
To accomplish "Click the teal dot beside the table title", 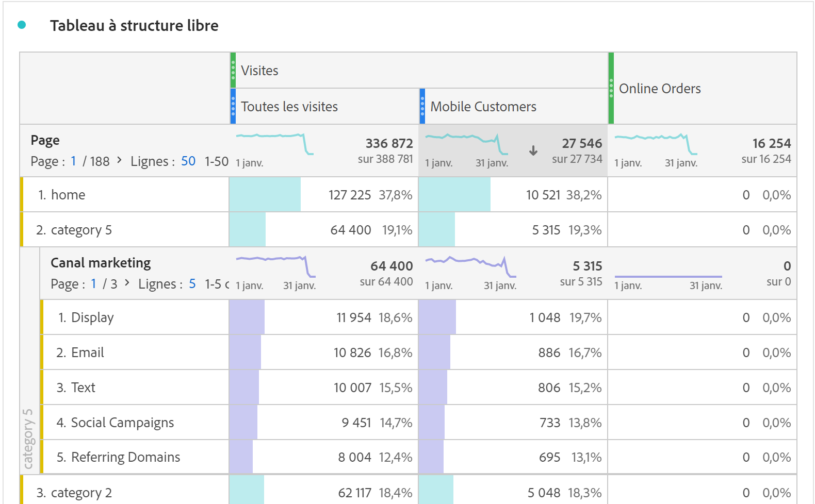I will (x=22, y=25).
